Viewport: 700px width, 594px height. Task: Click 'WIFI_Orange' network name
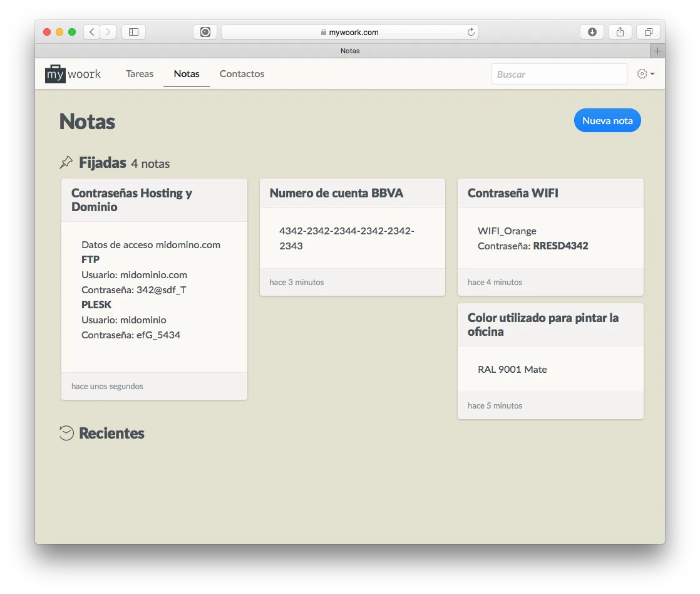pos(507,231)
